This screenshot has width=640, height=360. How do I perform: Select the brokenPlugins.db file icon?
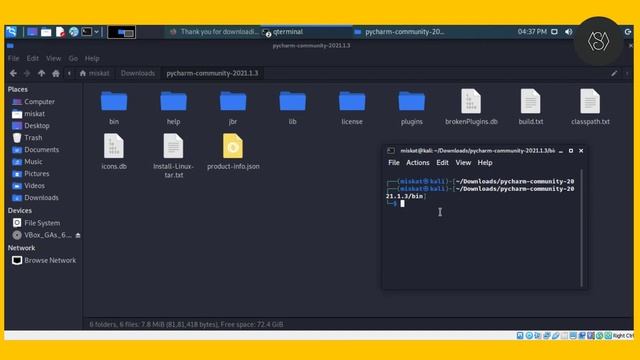pyautogui.click(x=471, y=101)
